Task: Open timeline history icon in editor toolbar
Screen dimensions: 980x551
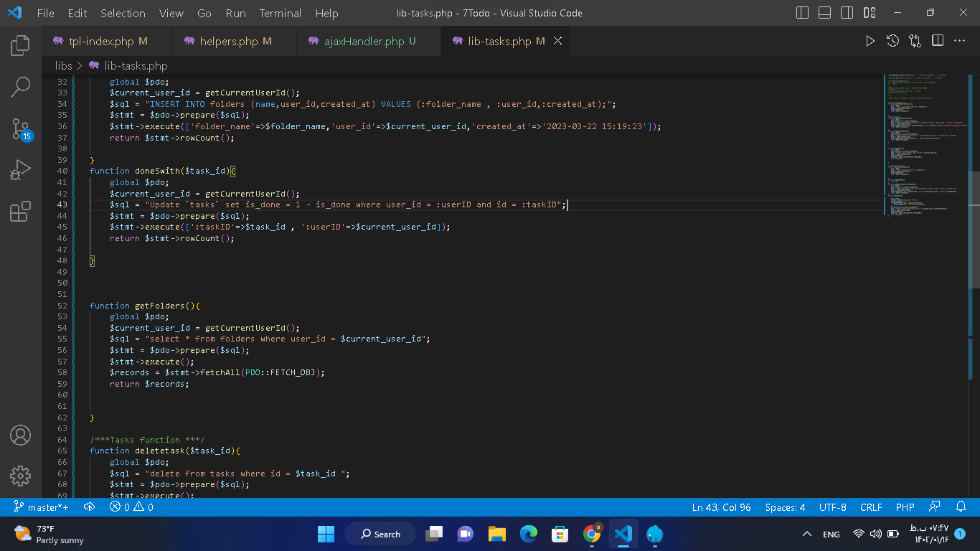Action: 892,42
